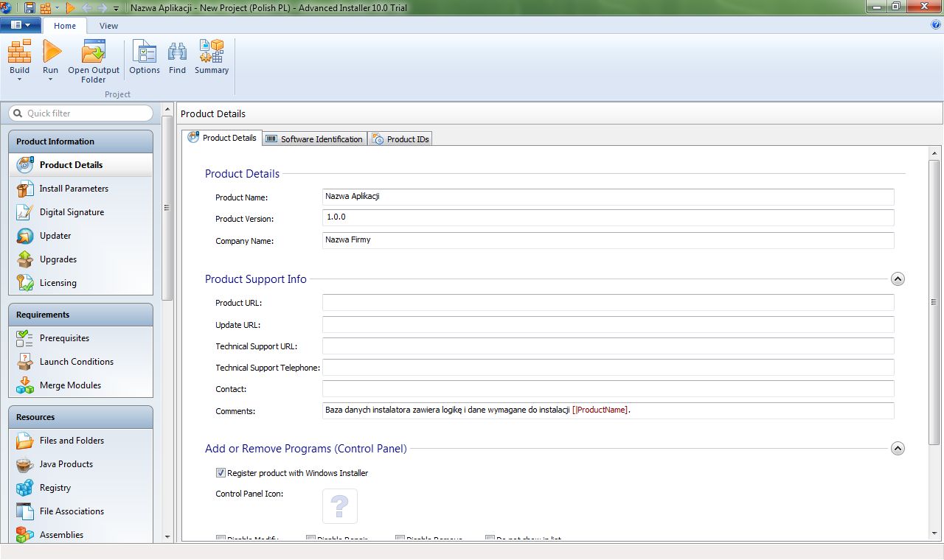Screen dimensions: 944x560
Task: Click the Technical Support Telephone field
Action: [608, 368]
